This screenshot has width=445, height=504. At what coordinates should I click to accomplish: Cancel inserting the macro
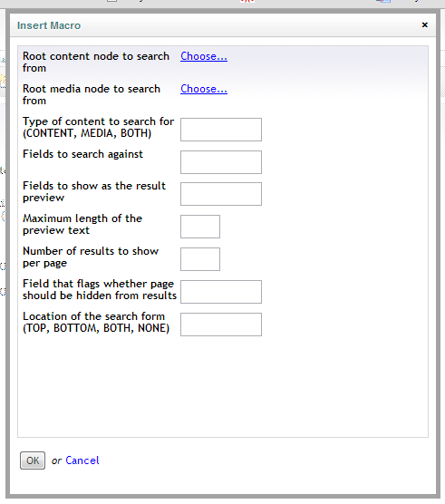coord(82,460)
